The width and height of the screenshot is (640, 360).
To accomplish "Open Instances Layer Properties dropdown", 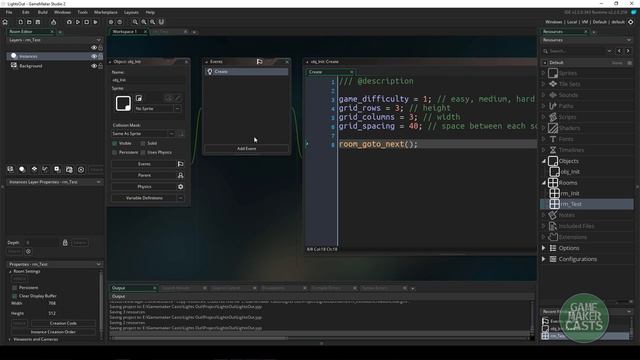I will 99,182.
